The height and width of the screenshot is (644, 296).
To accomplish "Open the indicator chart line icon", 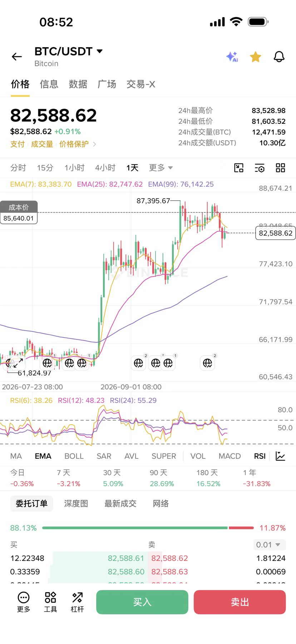I will click(x=281, y=456).
